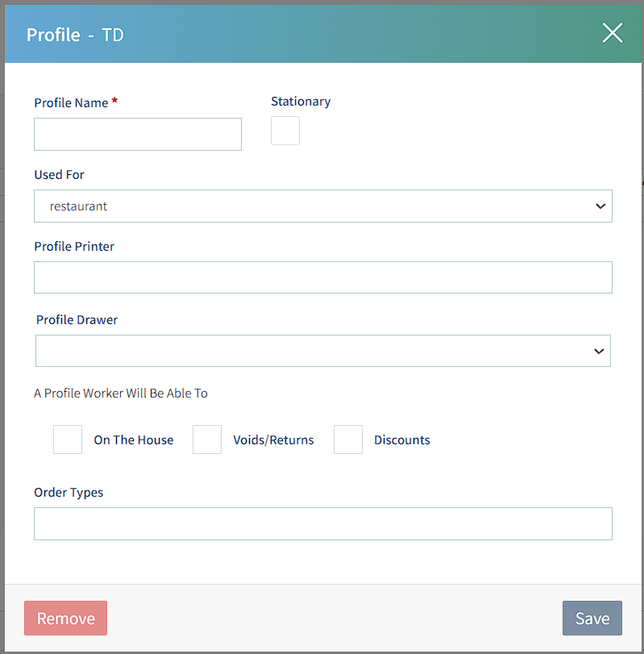Image resolution: width=644 pixels, height=654 pixels.
Task: Close the Profile dialog with the X
Action: [x=613, y=33]
